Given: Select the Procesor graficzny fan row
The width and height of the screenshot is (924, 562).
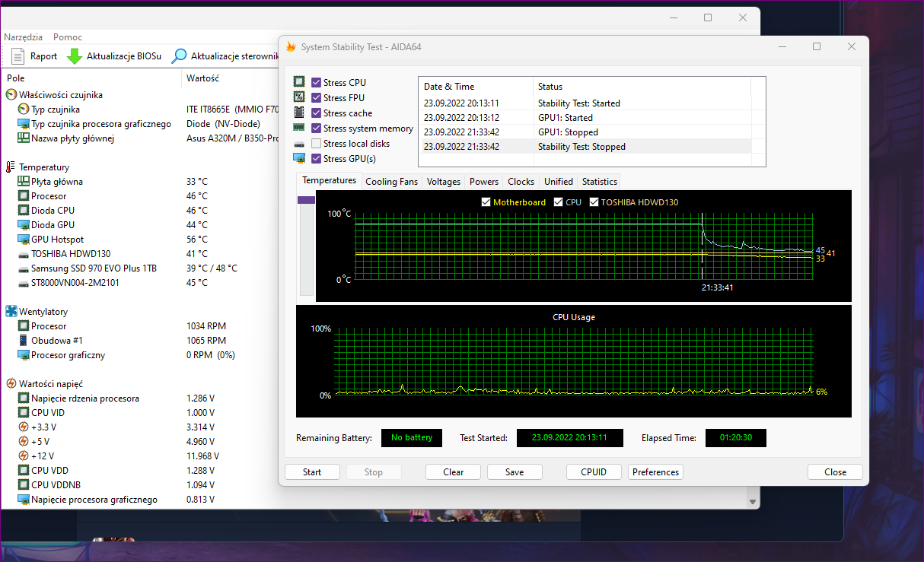Looking at the screenshot, I should [x=140, y=355].
